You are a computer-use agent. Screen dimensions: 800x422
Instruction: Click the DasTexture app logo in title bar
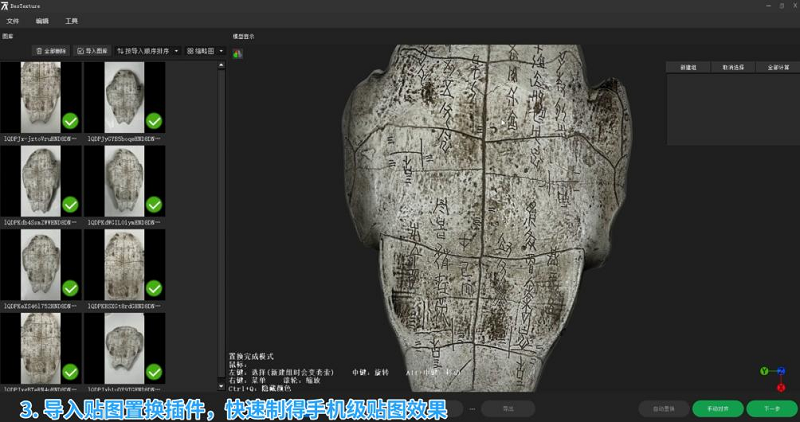point(5,6)
